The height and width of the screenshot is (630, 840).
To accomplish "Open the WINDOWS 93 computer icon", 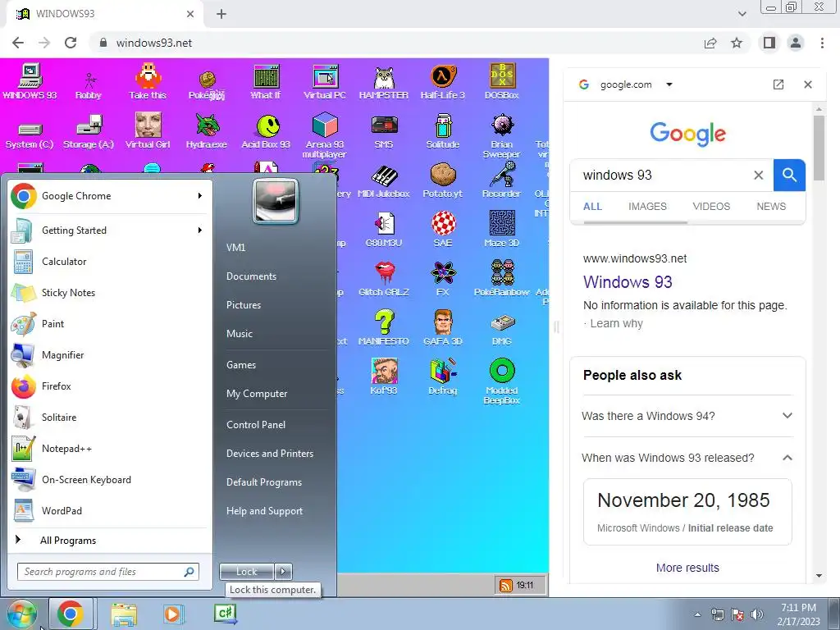I will pyautogui.click(x=30, y=82).
